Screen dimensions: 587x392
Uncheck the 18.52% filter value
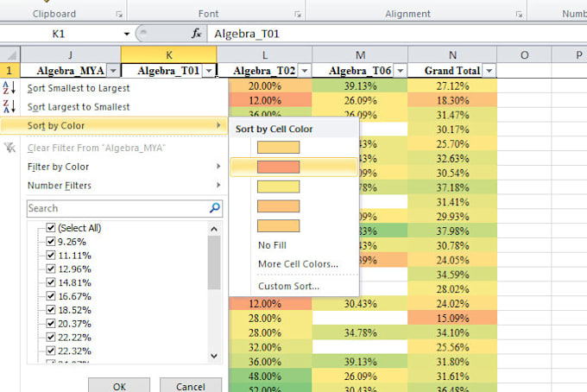point(51,310)
